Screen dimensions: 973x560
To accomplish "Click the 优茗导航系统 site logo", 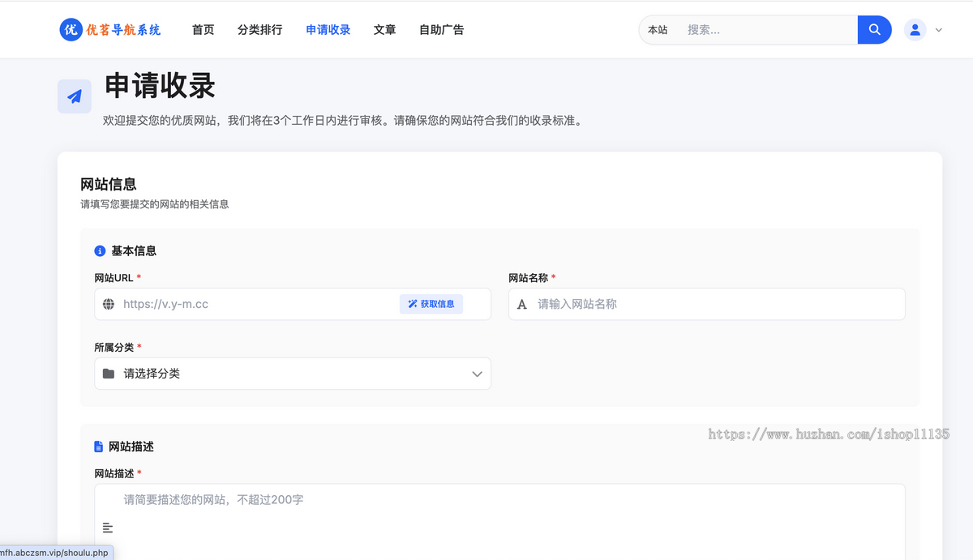I will pos(110,30).
